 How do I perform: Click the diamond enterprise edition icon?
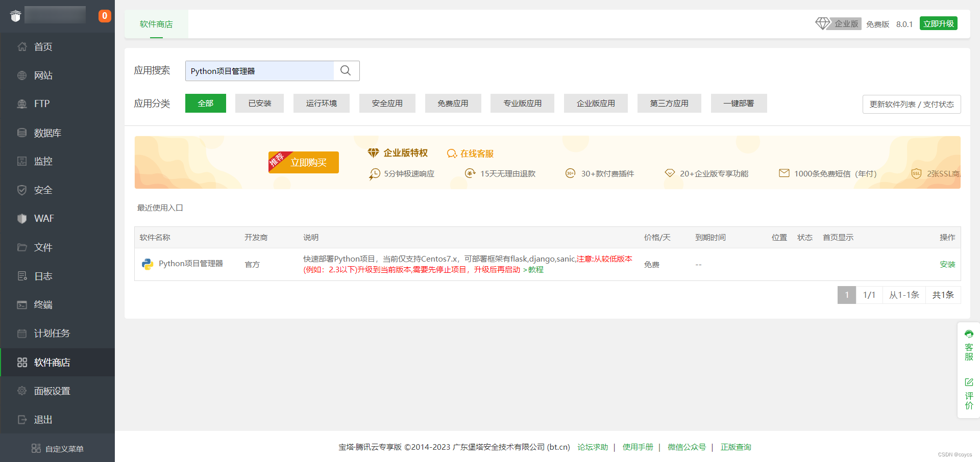click(x=822, y=23)
